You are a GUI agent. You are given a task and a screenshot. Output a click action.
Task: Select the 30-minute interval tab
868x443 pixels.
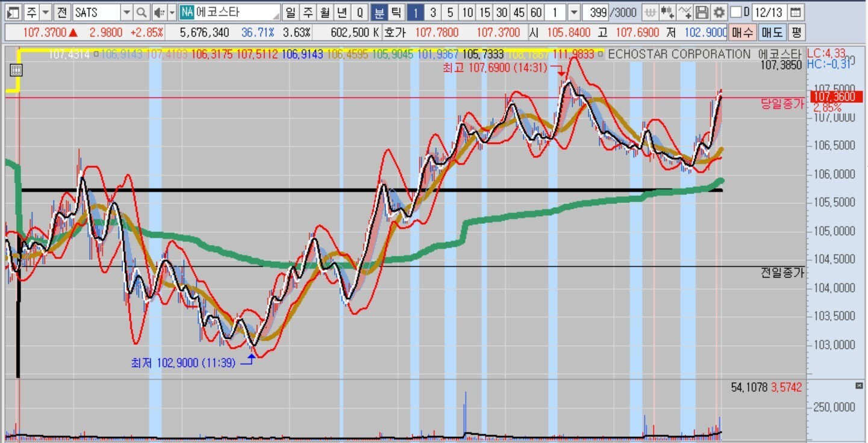click(502, 12)
